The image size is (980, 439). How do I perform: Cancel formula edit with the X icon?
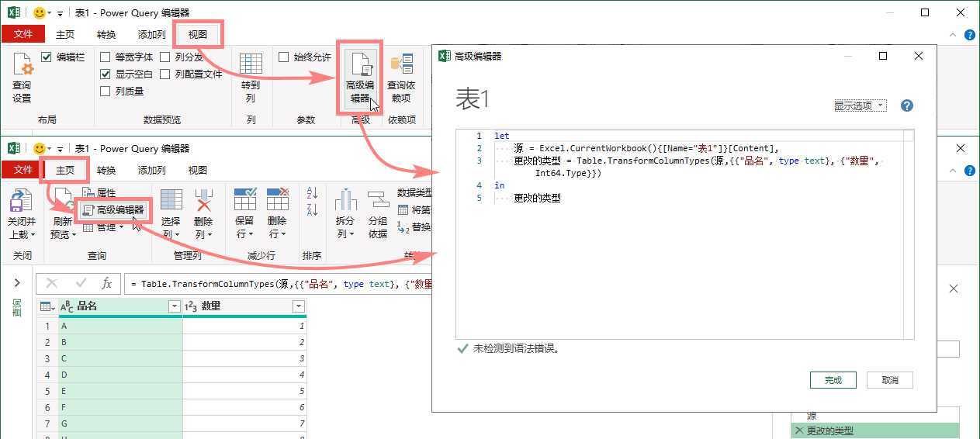pos(52,284)
